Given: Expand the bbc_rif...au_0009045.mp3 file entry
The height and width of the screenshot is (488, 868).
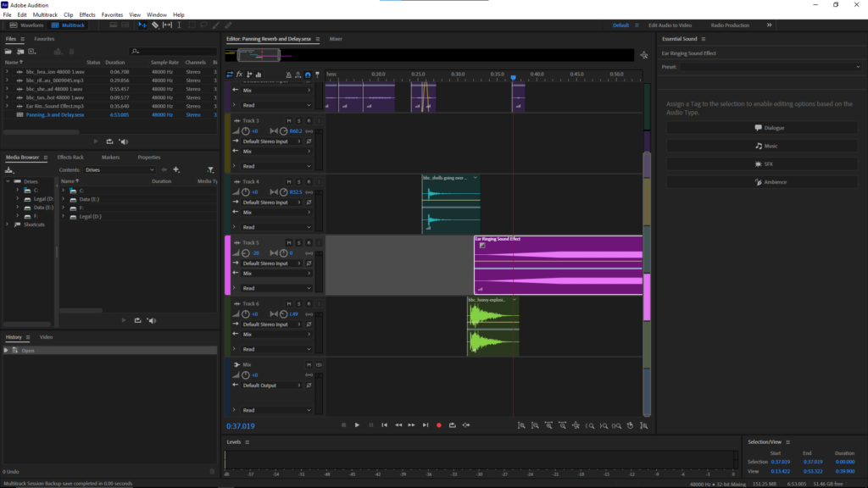Looking at the screenshot, I should 7,80.
